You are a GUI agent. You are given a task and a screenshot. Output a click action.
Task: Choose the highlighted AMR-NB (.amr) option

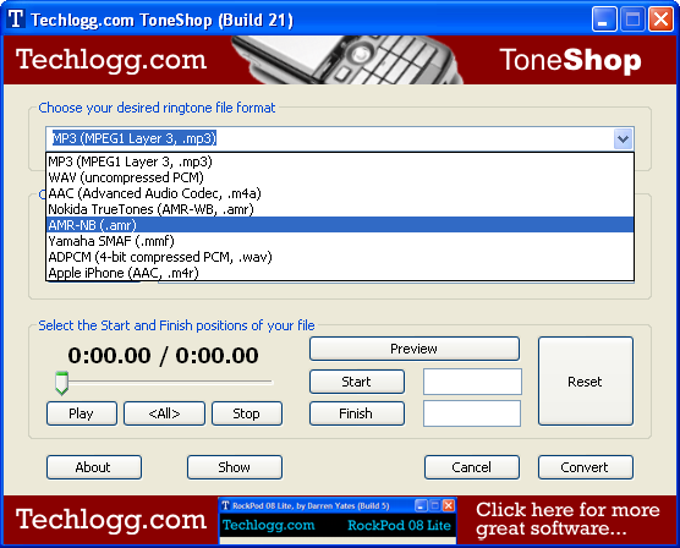[340, 225]
